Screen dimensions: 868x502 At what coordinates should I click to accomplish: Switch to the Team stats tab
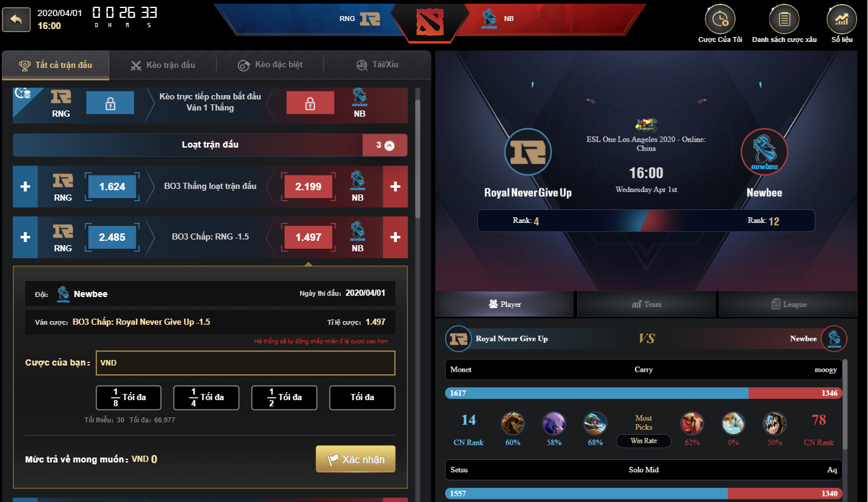click(x=646, y=304)
